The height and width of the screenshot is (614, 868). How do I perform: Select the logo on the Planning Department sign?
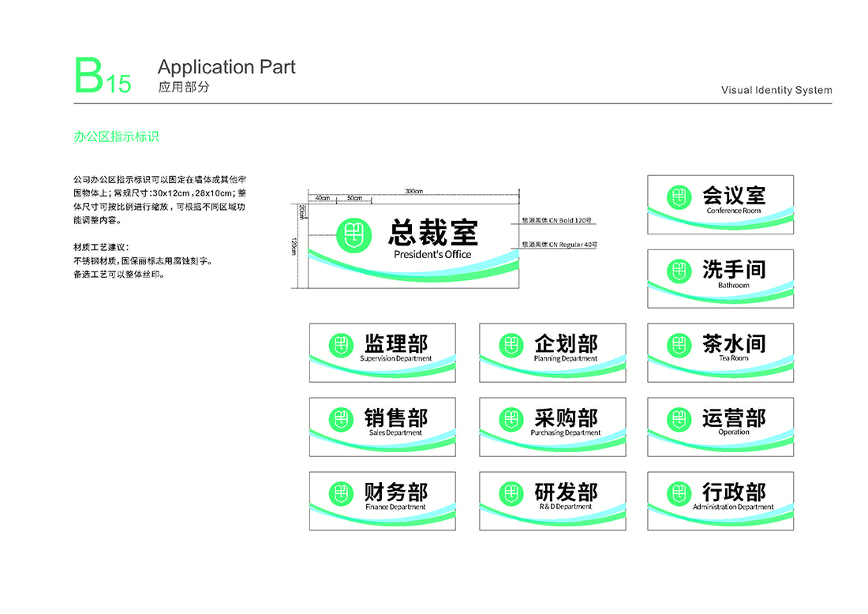pyautogui.click(x=511, y=345)
